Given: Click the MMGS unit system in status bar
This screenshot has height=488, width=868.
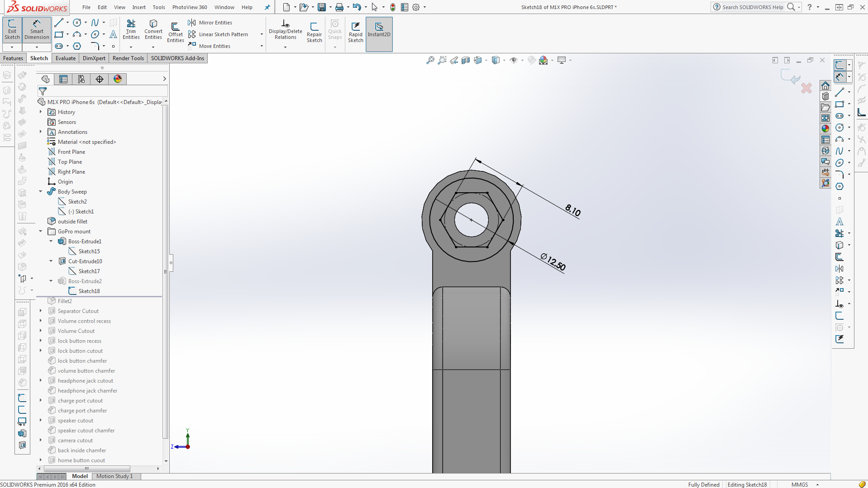Looking at the screenshot, I should (x=799, y=484).
